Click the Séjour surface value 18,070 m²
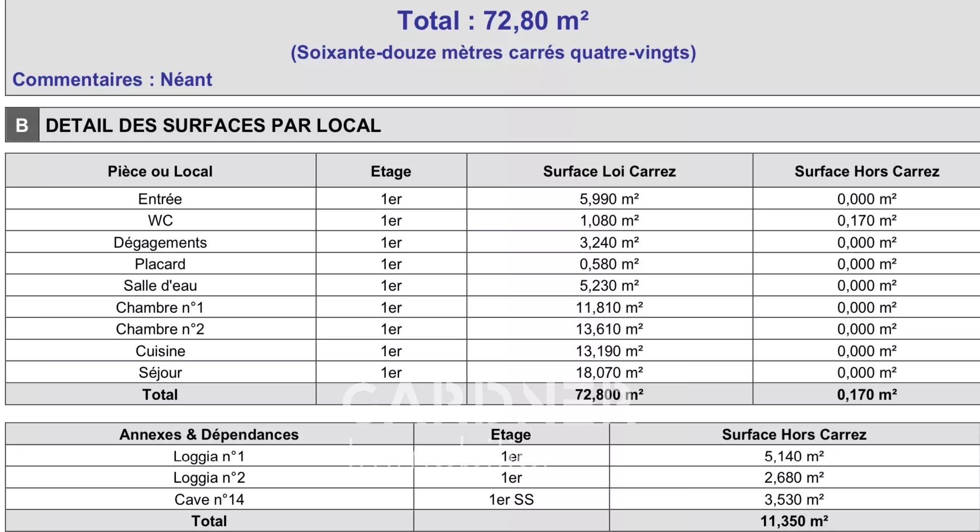This screenshot has width=980, height=532. [609, 372]
